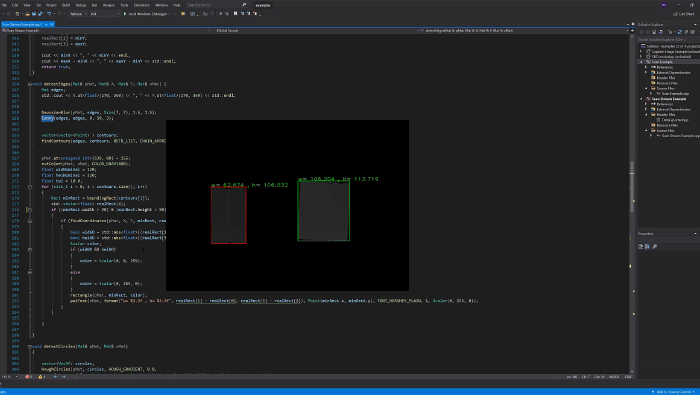The height and width of the screenshot is (395, 700).
Task: Click the New Project toolbar icon
Action: pyautogui.click(x=17, y=14)
